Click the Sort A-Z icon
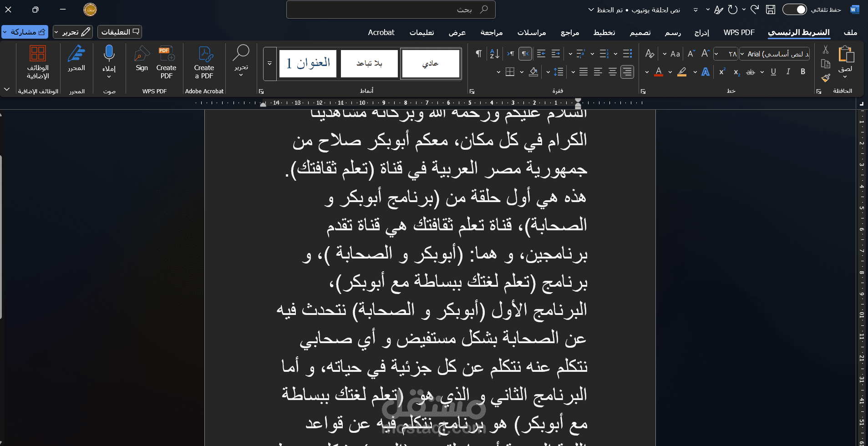 pos(495,54)
